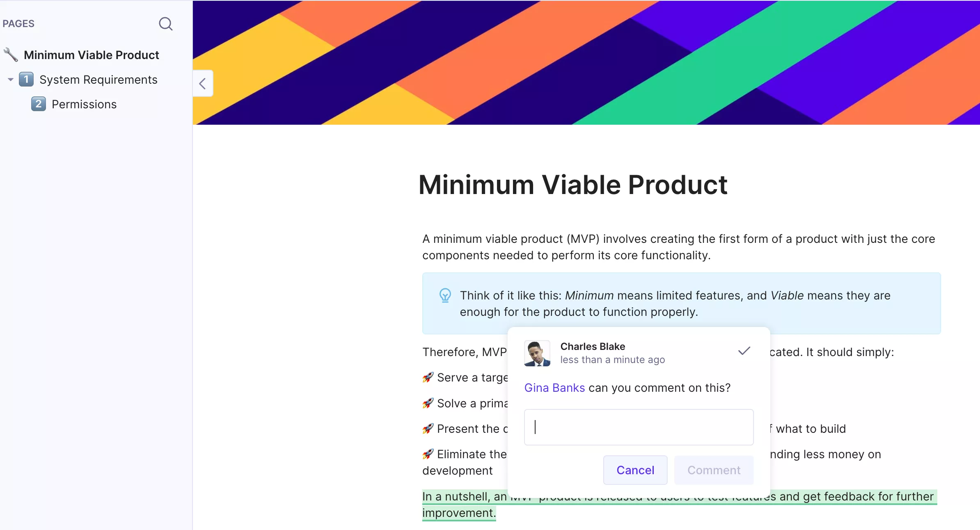Click the lightbulb icon in the callout
The height and width of the screenshot is (530, 980).
click(445, 295)
